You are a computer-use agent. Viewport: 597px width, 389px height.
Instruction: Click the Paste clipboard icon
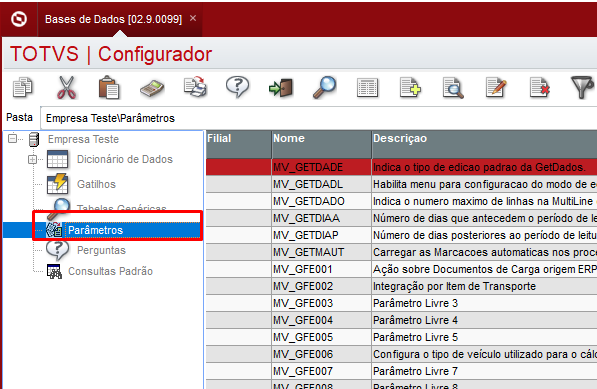[109, 87]
